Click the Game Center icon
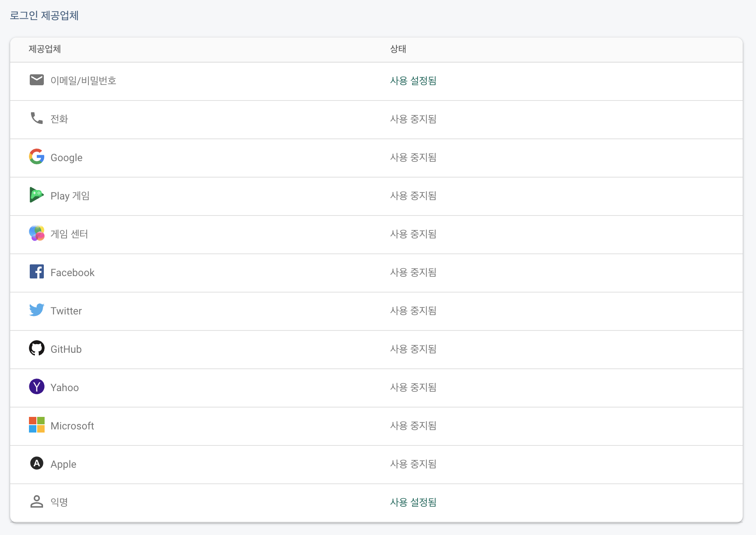This screenshot has height=535, width=756. (37, 233)
